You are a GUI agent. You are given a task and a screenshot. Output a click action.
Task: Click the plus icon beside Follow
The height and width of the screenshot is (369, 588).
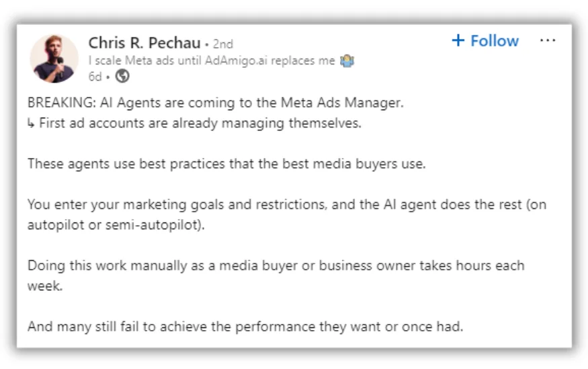click(x=458, y=41)
